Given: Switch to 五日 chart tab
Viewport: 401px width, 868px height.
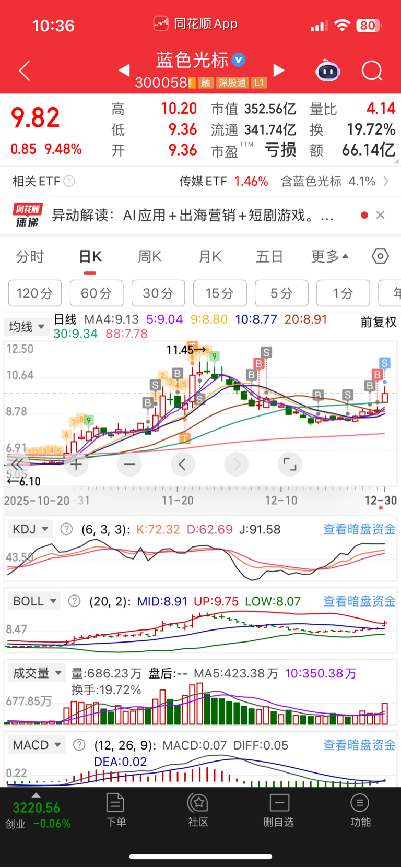Looking at the screenshot, I should pyautogui.click(x=269, y=256).
